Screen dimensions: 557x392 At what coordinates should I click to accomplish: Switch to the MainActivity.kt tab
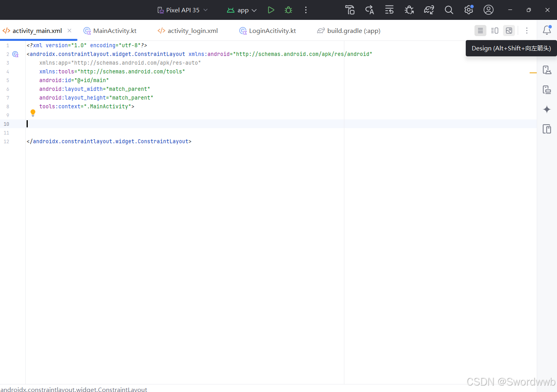[114, 31]
